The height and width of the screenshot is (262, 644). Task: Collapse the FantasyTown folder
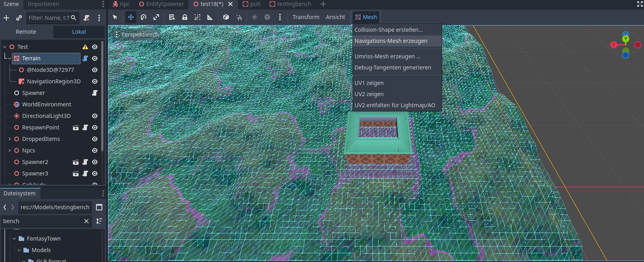click(x=14, y=239)
